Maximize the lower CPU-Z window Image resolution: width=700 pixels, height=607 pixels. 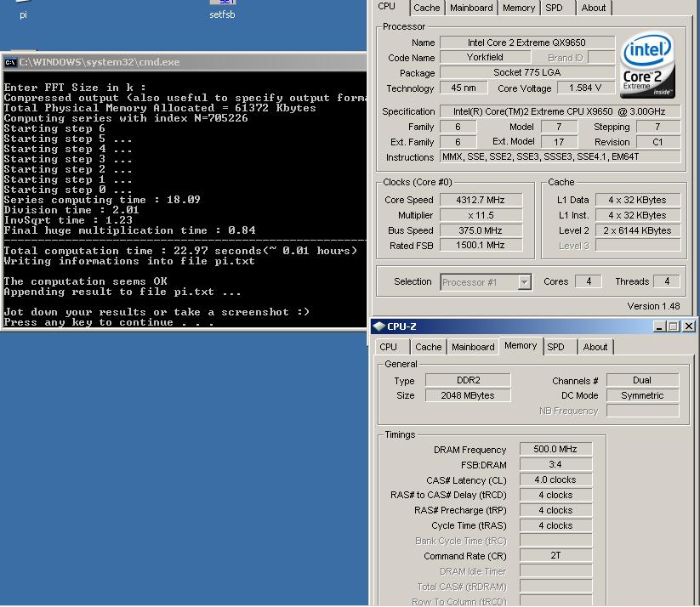click(x=674, y=326)
